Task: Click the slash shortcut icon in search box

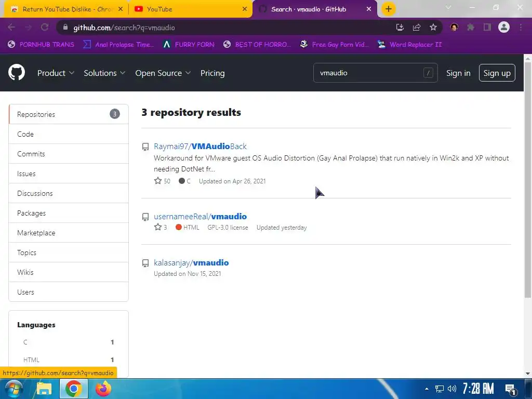Action: click(x=428, y=73)
